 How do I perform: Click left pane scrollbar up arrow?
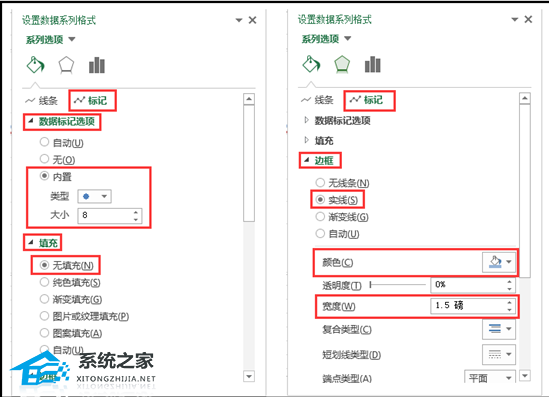[249, 99]
